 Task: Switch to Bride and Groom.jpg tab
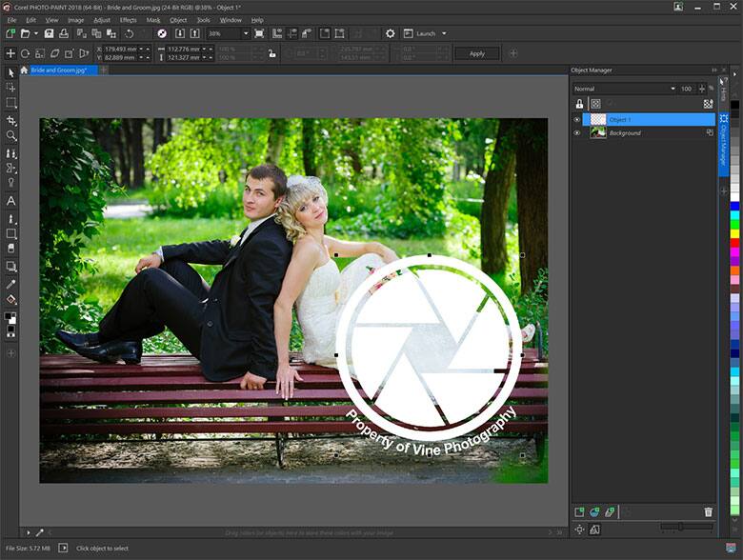point(59,70)
